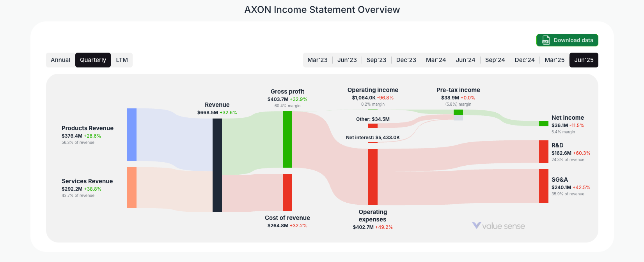Click the Other: $34.5M label
644x262 pixels.
pyautogui.click(x=373, y=119)
